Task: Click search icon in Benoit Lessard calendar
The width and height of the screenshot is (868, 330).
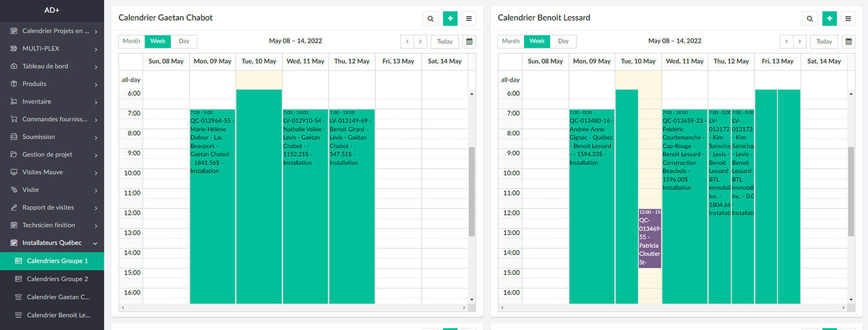Action: pos(809,19)
